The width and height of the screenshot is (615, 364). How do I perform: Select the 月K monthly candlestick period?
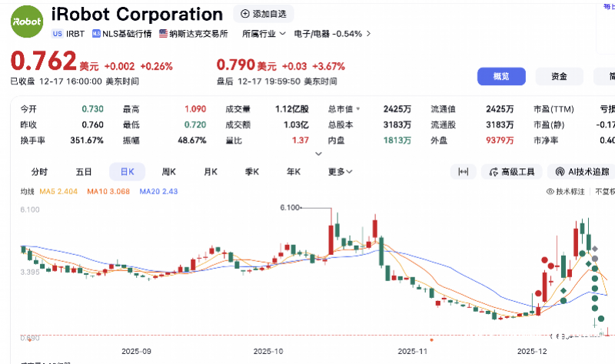pyautogui.click(x=210, y=172)
